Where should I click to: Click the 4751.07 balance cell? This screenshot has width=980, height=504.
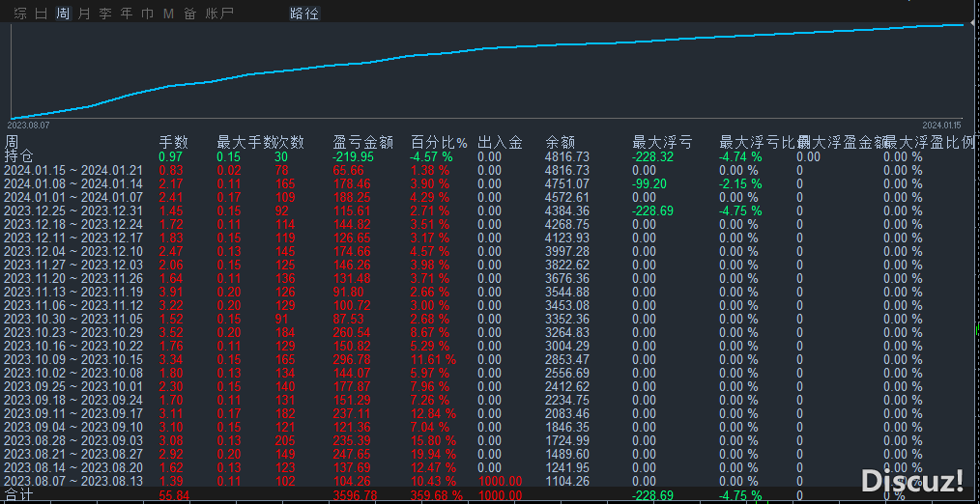pyautogui.click(x=567, y=184)
